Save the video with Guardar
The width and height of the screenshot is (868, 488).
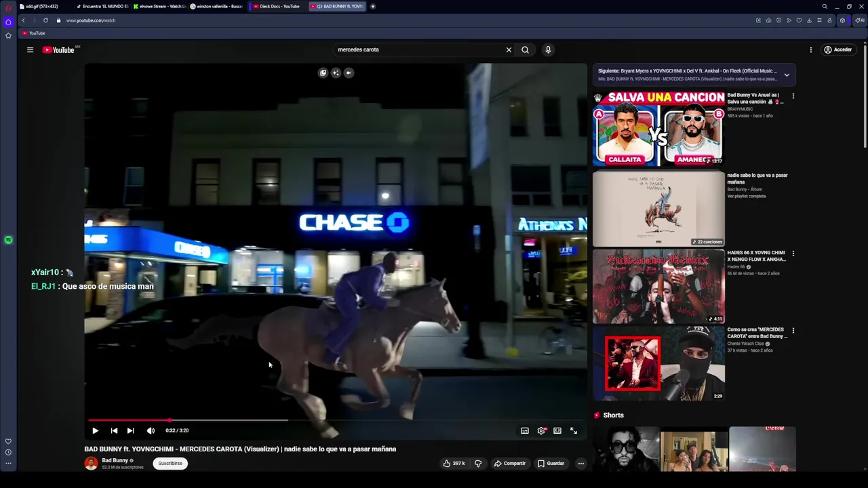(551, 464)
